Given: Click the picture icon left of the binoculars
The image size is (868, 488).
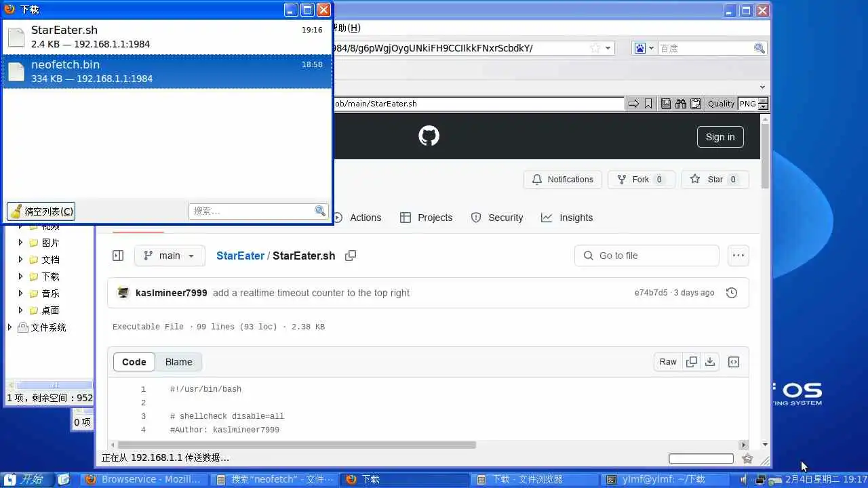Looking at the screenshot, I should pyautogui.click(x=666, y=104).
